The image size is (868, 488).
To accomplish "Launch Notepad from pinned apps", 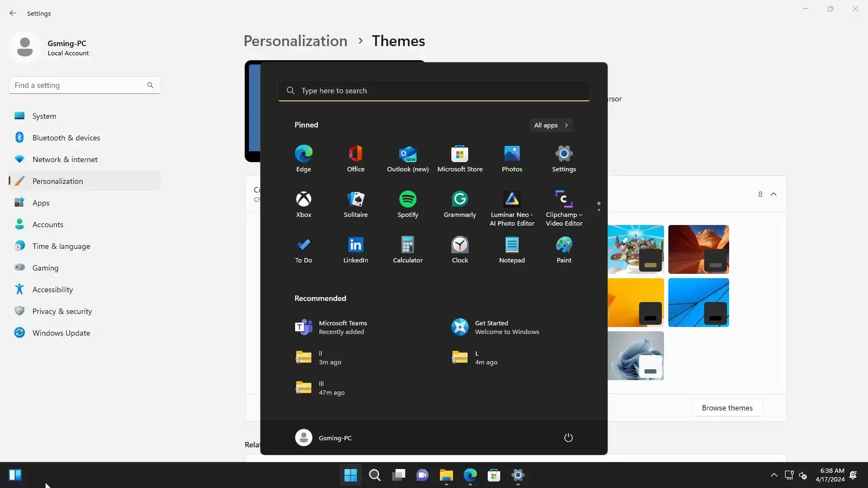I will pos(512,250).
